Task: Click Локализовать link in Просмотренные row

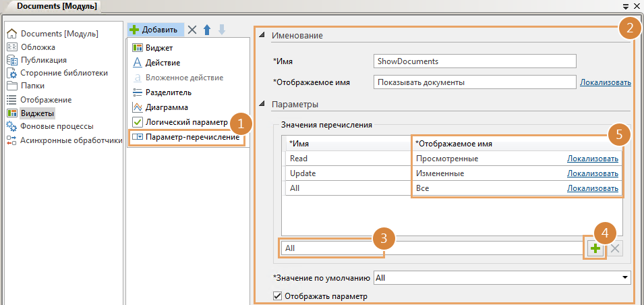Action: (x=592, y=159)
